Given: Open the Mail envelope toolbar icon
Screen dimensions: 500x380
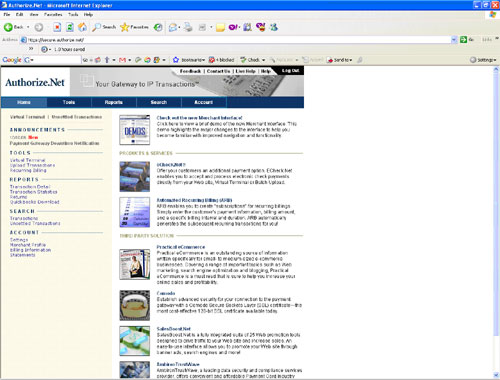Looking at the screenshot, I should click(173, 27).
